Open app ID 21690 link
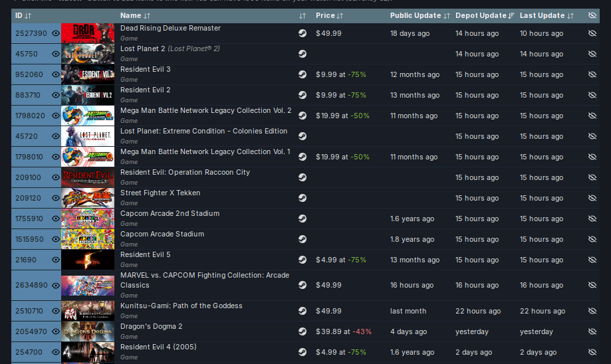The image size is (611, 364). [26, 260]
